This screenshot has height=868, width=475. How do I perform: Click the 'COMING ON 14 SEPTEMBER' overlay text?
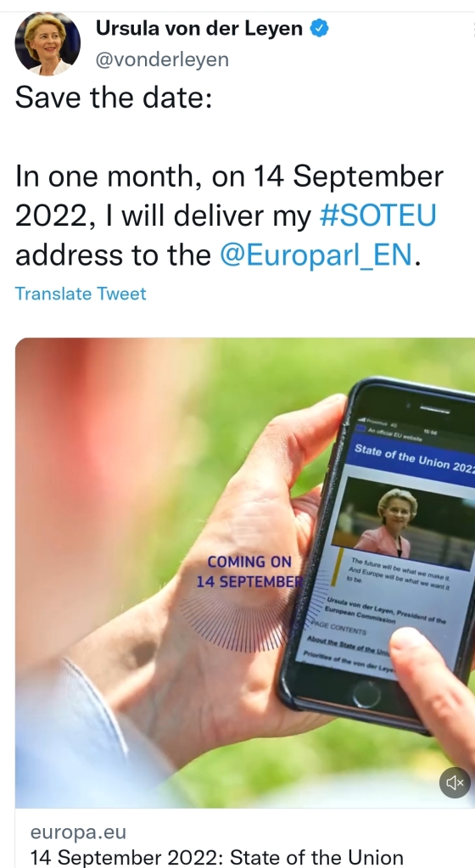[x=249, y=572]
